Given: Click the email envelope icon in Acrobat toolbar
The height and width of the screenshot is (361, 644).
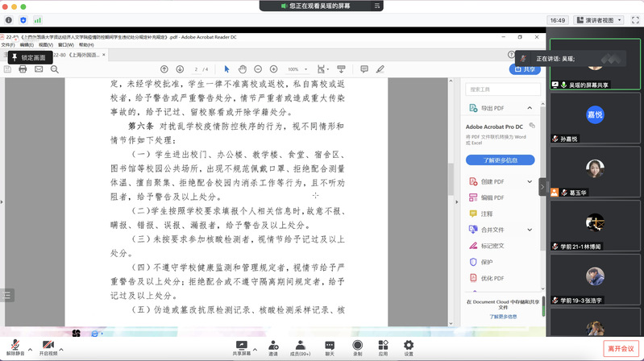Looking at the screenshot, I should tap(39, 69).
